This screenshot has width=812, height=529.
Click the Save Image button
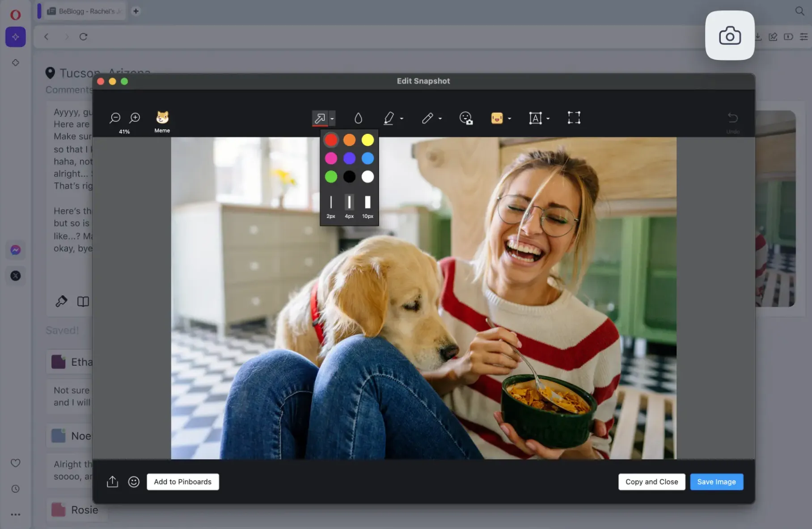pos(716,482)
